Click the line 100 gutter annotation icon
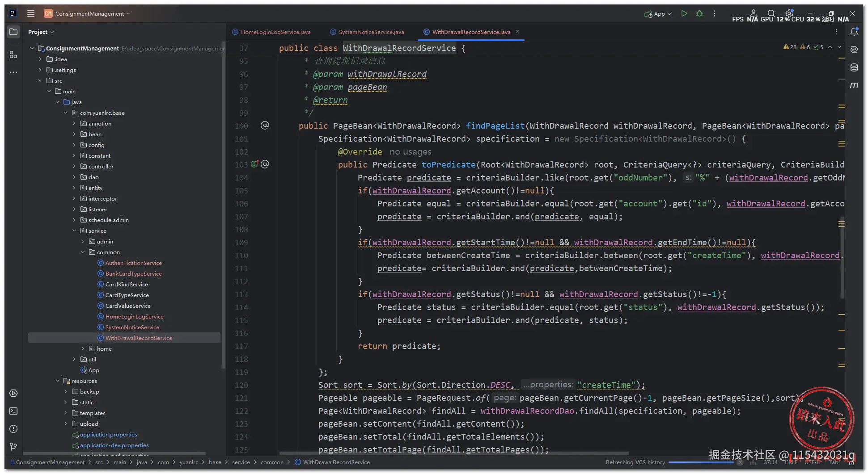The width and height of the screenshot is (868, 474). (x=265, y=126)
